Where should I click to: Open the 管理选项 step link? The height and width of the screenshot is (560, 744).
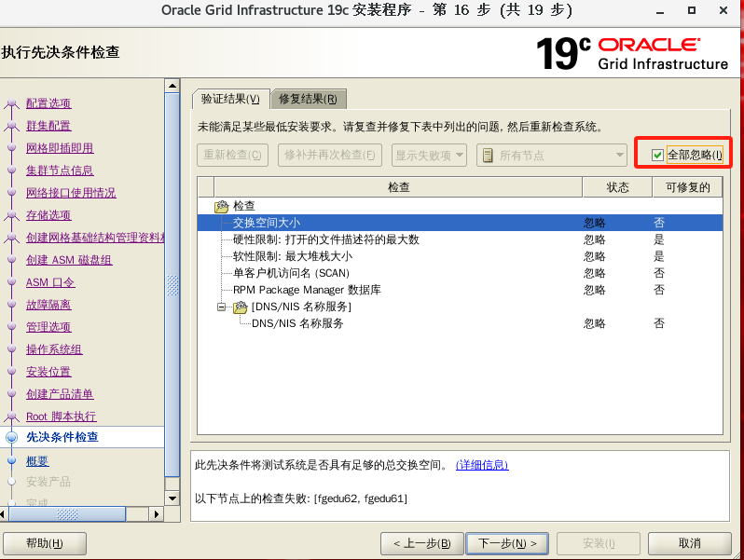48,327
